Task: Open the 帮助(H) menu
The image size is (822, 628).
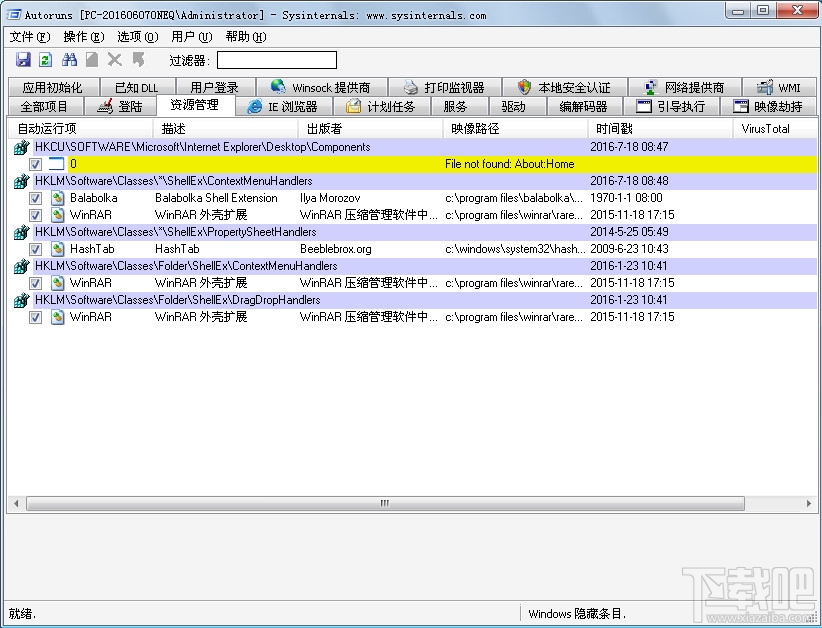Action: coord(245,37)
